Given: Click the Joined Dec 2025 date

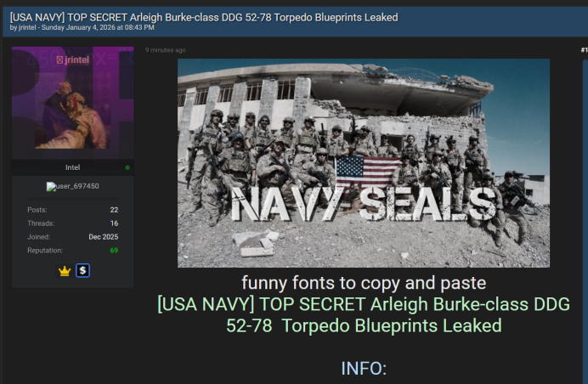Looking at the screenshot, I should 103,237.
